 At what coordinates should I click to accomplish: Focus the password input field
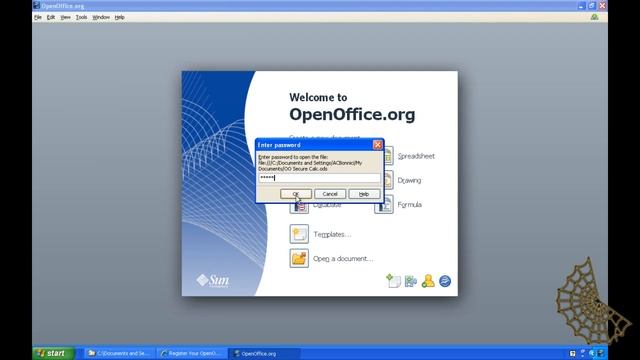coord(319,178)
